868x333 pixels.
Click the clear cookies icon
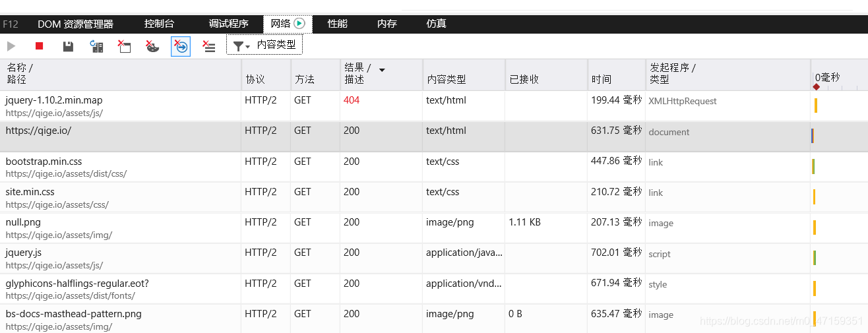[x=152, y=46]
